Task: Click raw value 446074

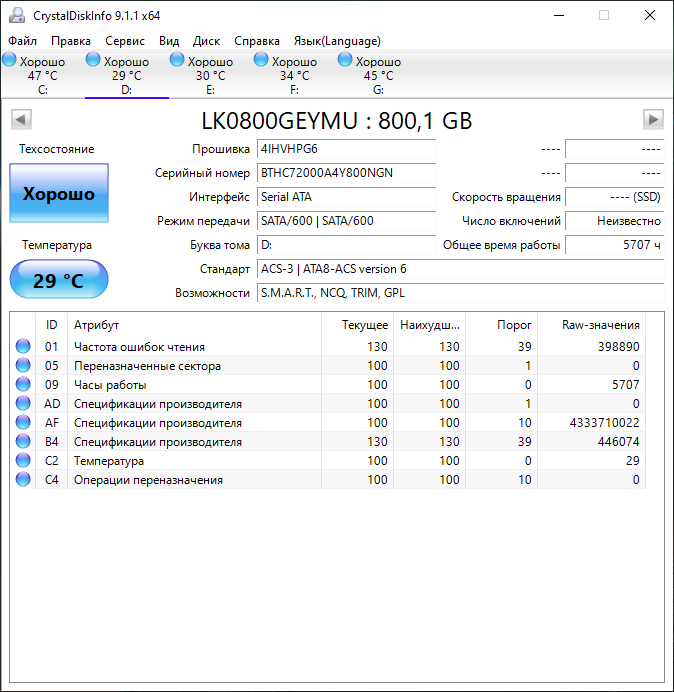Action: pyautogui.click(x=618, y=441)
